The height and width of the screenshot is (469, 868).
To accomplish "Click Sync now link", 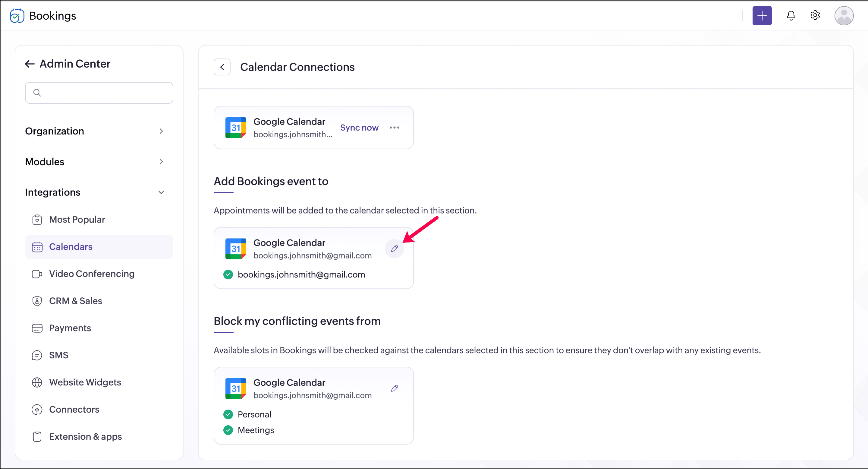I will pos(359,128).
